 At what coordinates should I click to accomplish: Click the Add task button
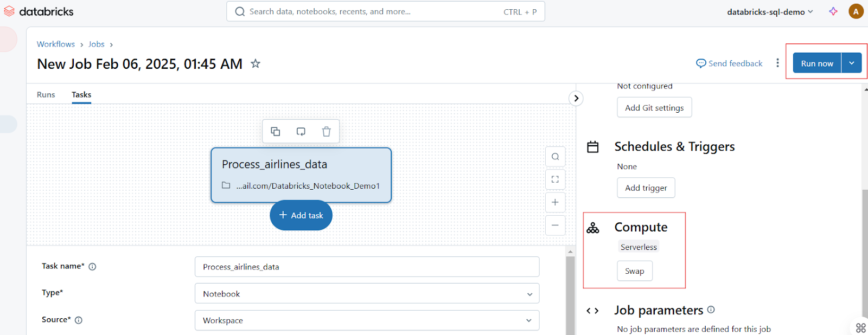click(301, 215)
